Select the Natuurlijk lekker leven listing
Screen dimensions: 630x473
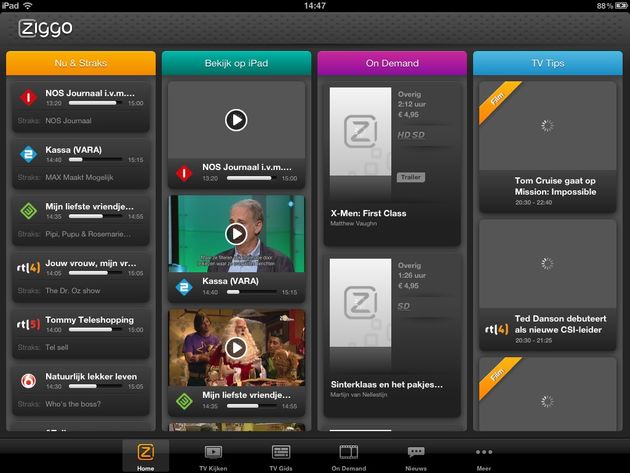click(81, 390)
